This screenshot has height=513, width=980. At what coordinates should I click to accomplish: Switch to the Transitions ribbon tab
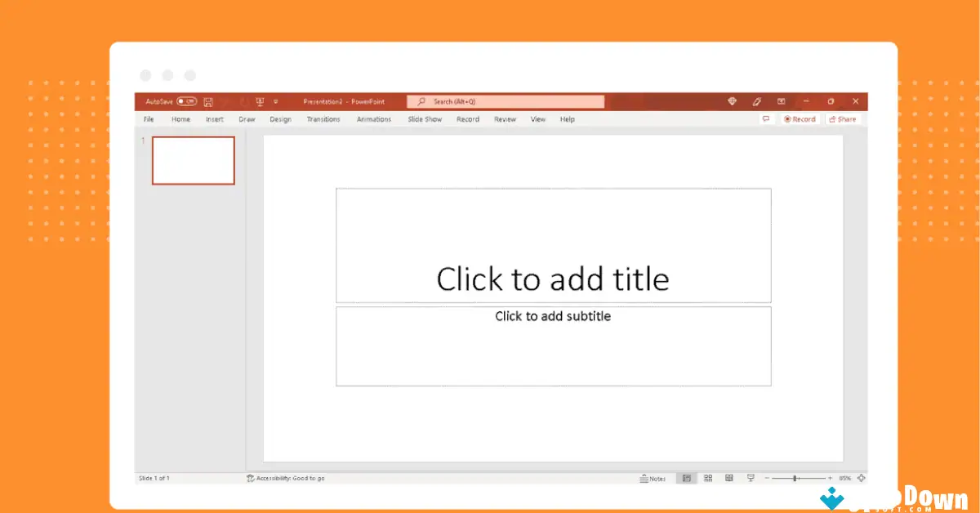tap(323, 119)
